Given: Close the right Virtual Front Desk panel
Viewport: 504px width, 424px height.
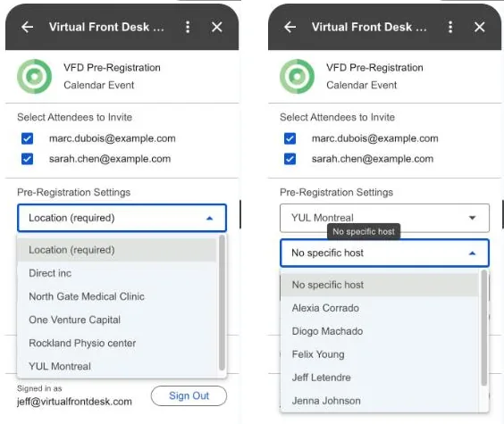Looking at the screenshot, I should click(x=480, y=27).
